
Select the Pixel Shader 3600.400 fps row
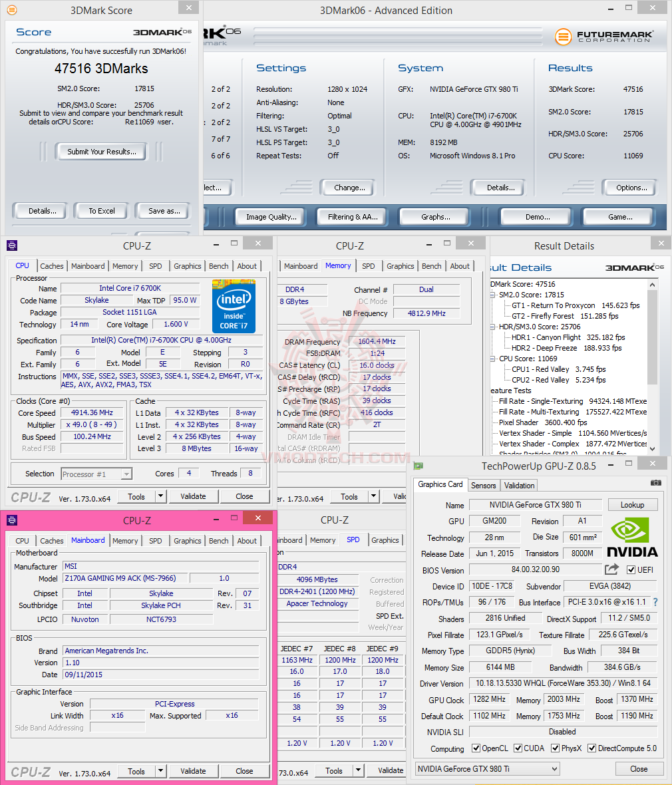tap(543, 422)
